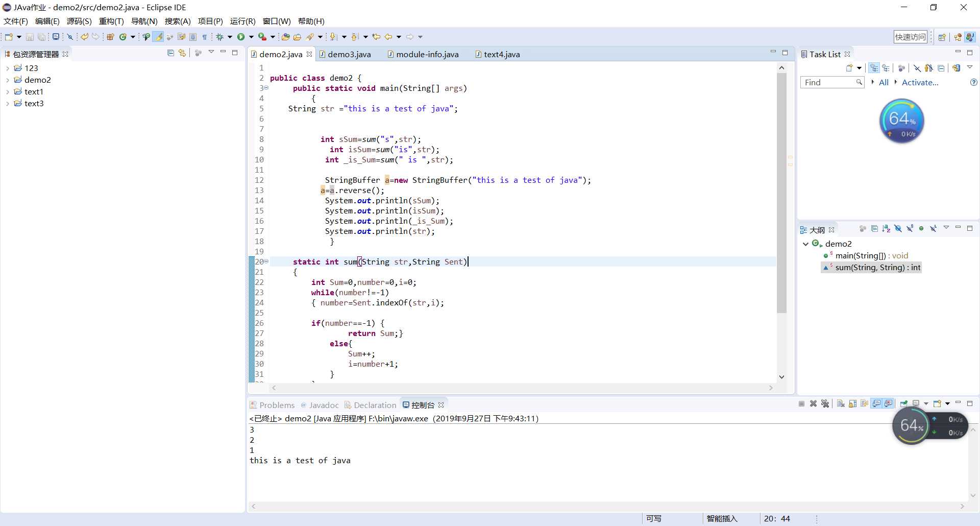Click fold toggle at line 3
Image resolution: width=980 pixels, height=526 pixels.
click(266, 88)
